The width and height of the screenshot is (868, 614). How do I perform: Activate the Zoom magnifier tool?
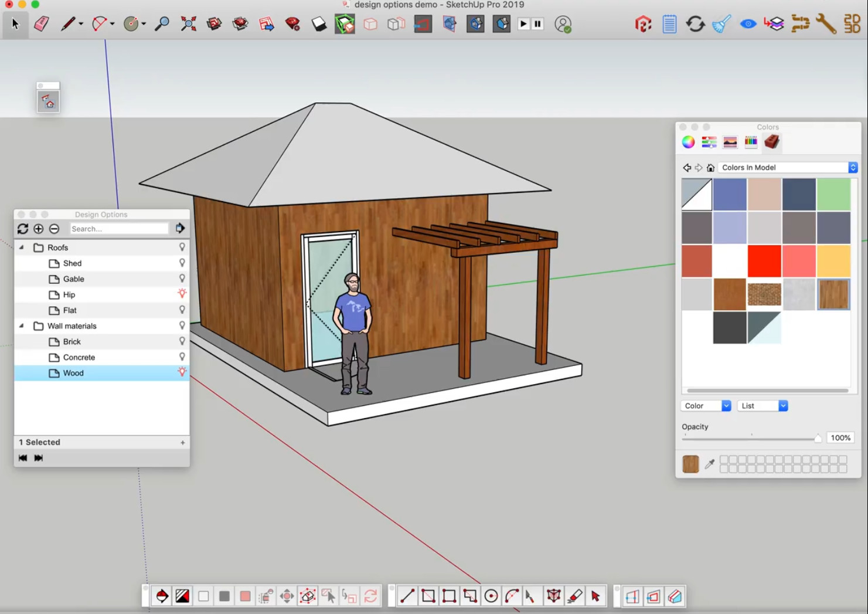[x=162, y=24]
